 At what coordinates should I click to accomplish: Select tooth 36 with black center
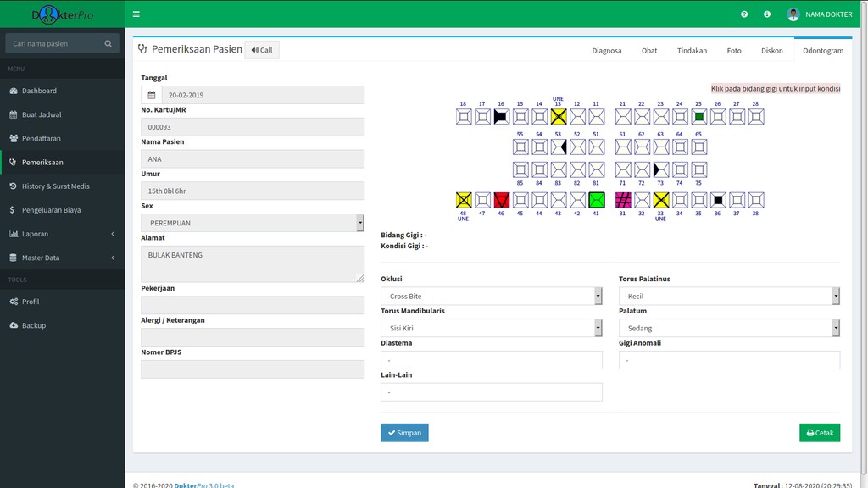717,200
